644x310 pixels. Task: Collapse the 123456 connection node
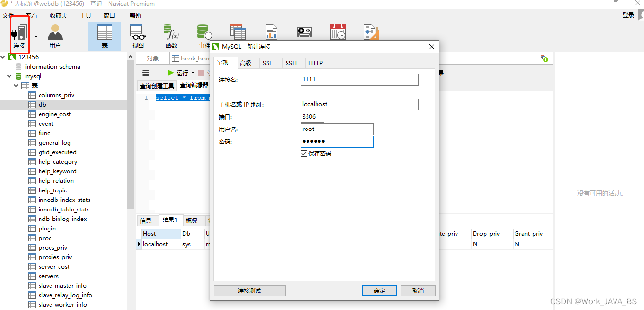pos(3,57)
